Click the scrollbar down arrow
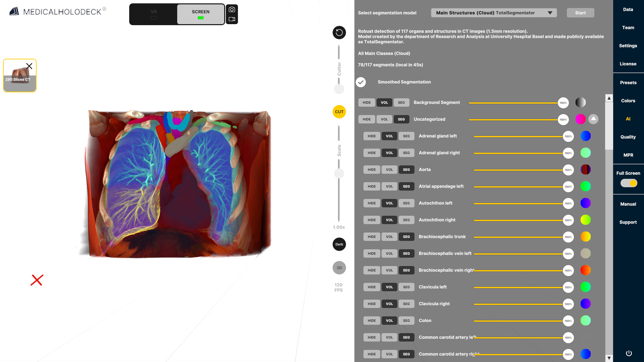This screenshot has height=362, width=644. pos(609,358)
